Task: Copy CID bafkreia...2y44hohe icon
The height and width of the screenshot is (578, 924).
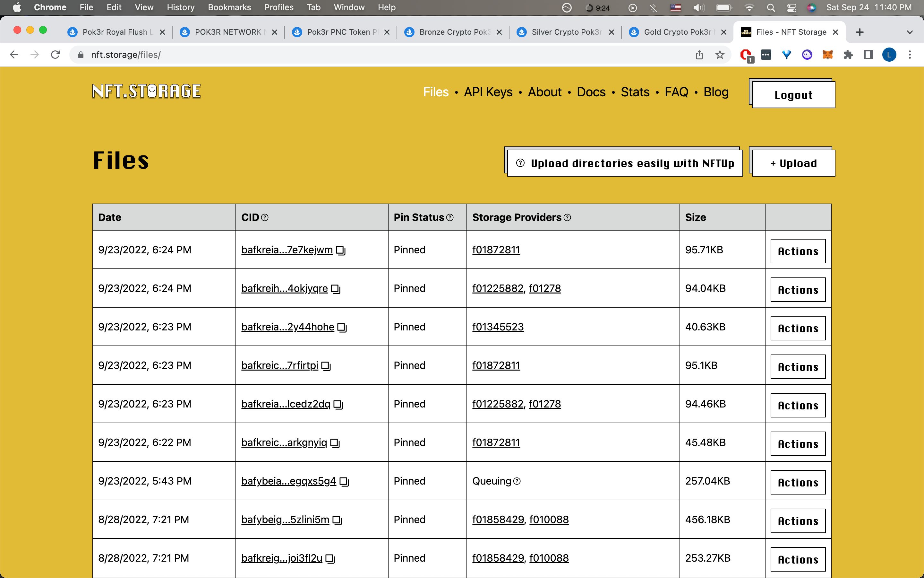Action: (x=342, y=328)
